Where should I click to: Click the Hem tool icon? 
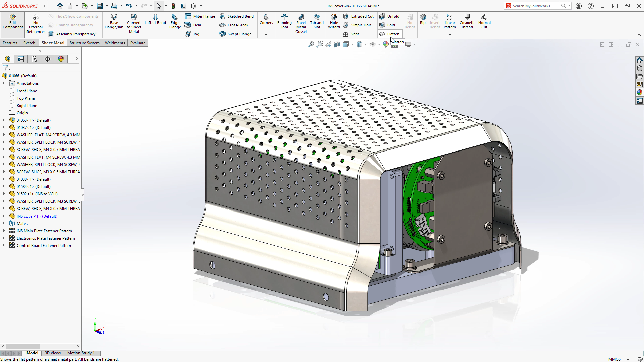point(188,25)
